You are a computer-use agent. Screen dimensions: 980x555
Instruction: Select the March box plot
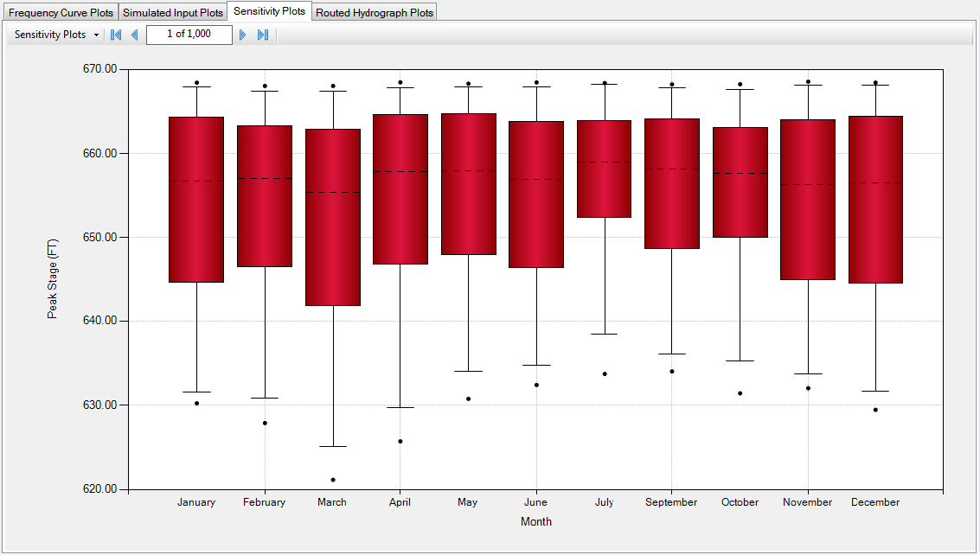tap(331, 216)
